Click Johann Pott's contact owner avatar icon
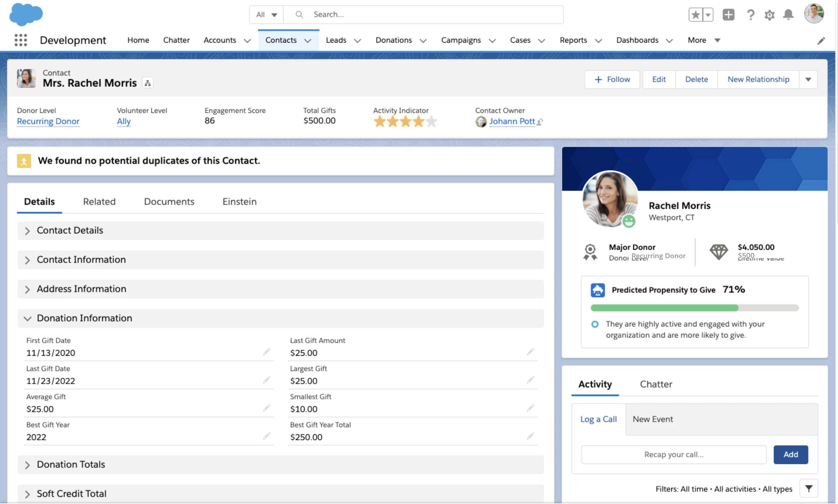 pyautogui.click(x=481, y=122)
